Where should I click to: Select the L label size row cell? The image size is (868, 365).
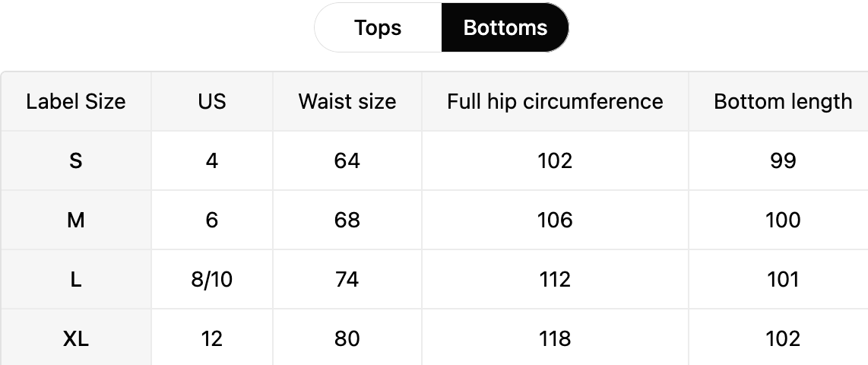[x=76, y=280]
